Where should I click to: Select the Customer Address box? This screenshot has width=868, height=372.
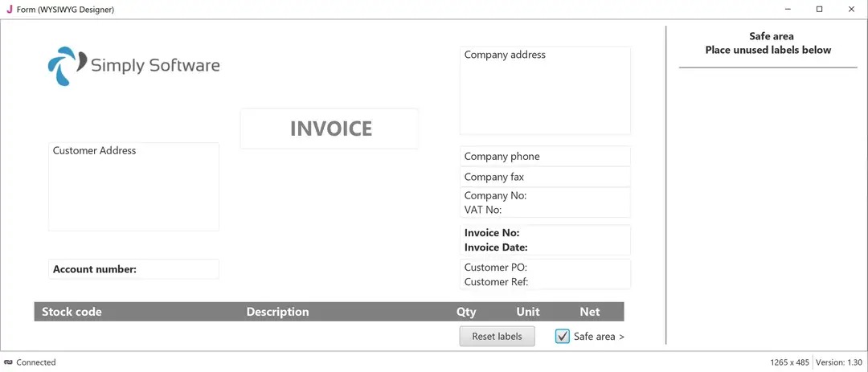pyautogui.click(x=133, y=186)
